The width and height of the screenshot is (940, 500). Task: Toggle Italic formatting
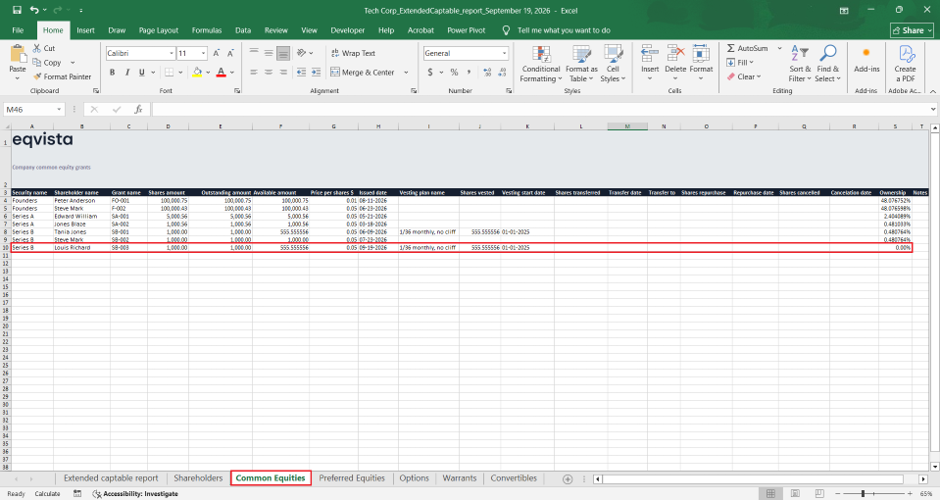point(127,72)
